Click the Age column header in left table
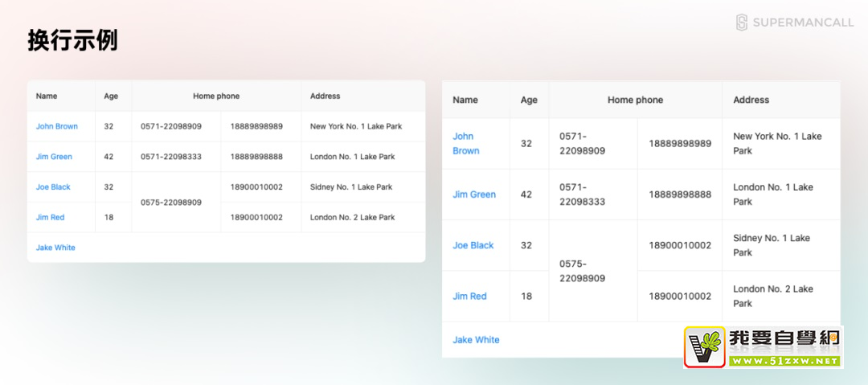Viewport: 868px width, 385px height. pyautogui.click(x=111, y=96)
